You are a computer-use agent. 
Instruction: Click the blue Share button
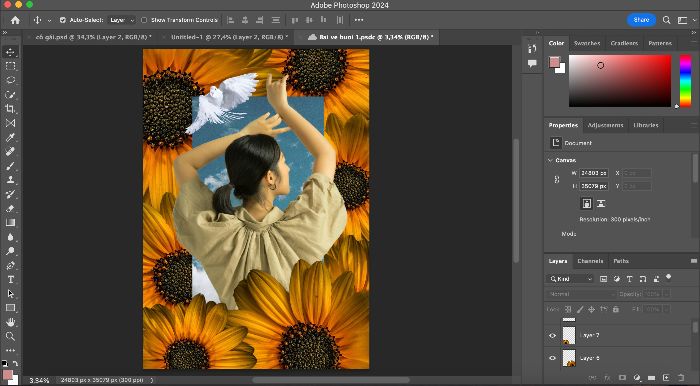(x=641, y=20)
